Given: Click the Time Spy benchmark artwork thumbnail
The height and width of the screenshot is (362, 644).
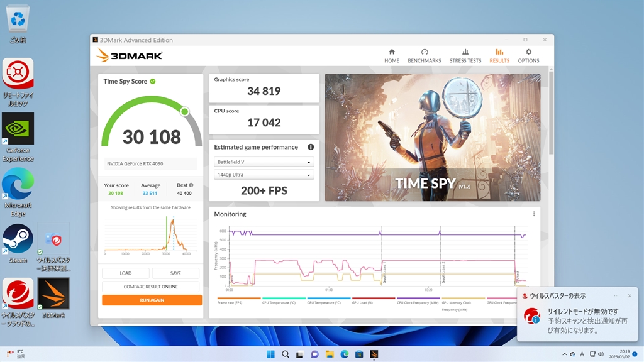Looking at the screenshot, I should [433, 138].
